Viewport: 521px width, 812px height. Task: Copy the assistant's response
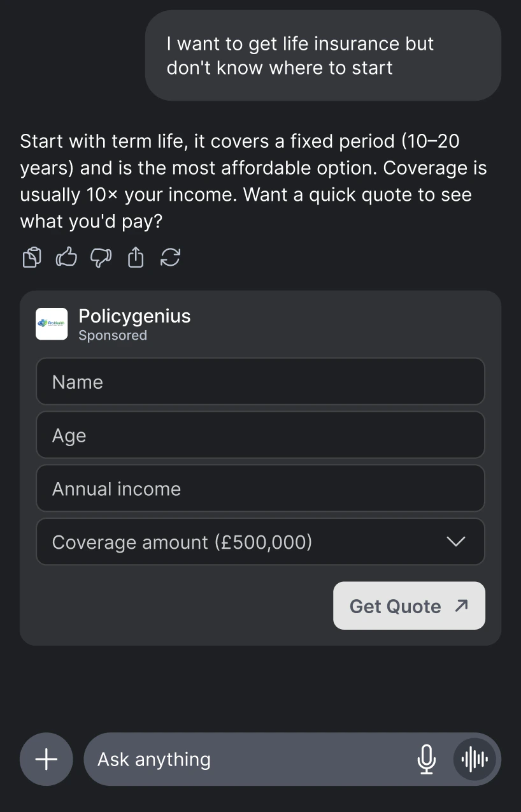31,257
